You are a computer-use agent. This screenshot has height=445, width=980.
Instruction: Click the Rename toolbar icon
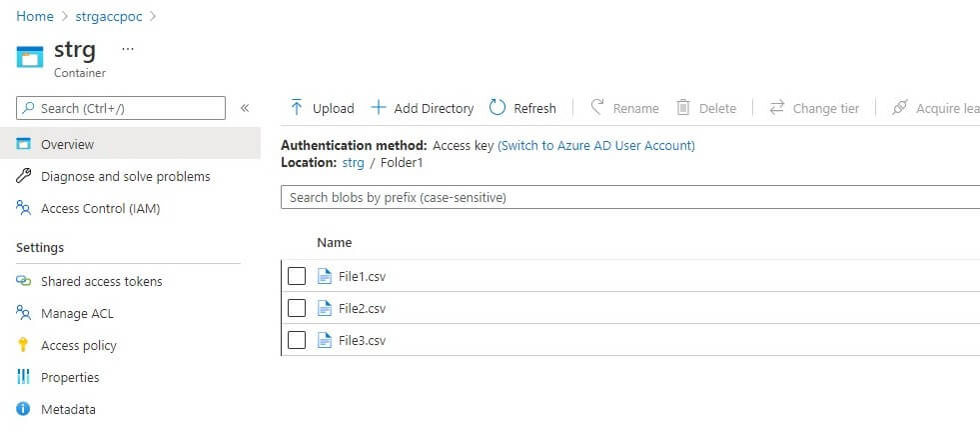coord(597,108)
